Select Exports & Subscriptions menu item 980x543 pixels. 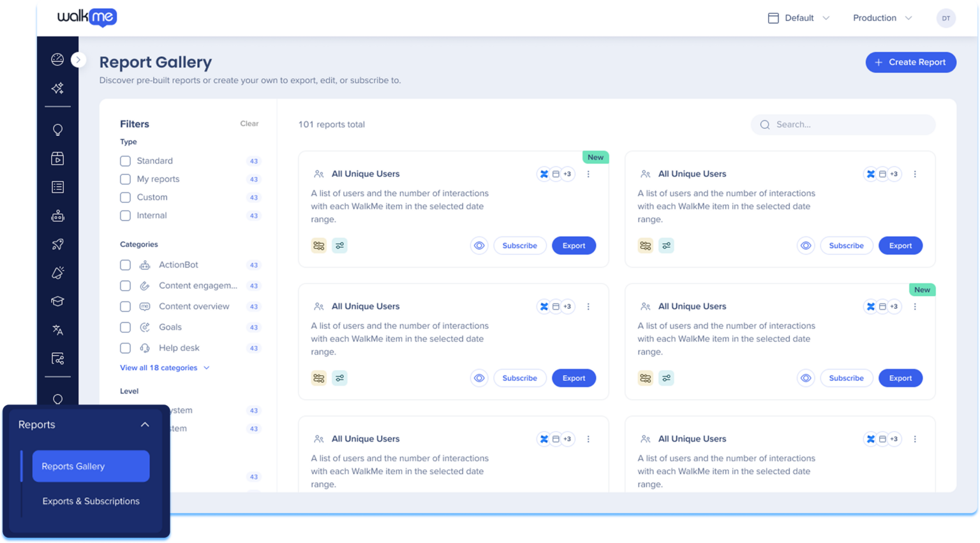point(91,501)
